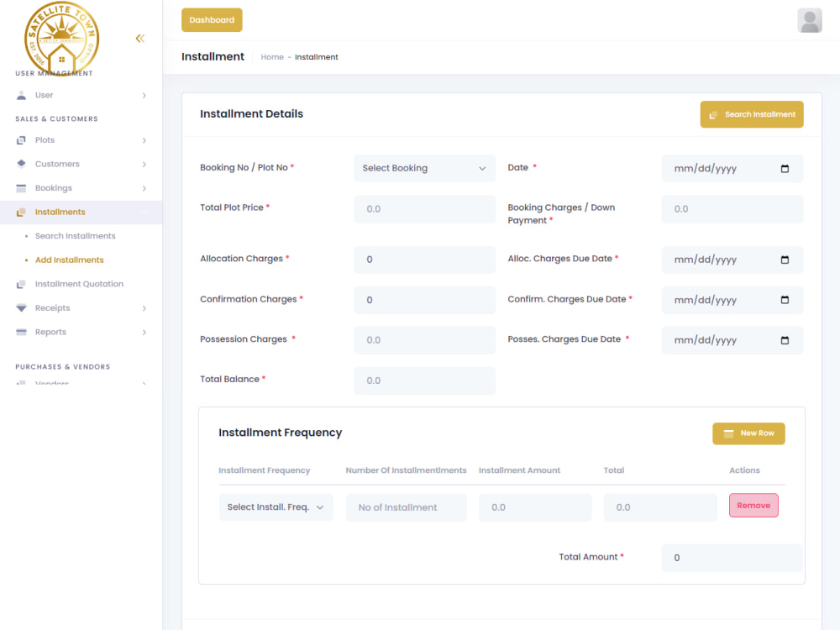This screenshot has height=630, width=840.
Task: Add a New Row to frequency table
Action: [x=748, y=433]
